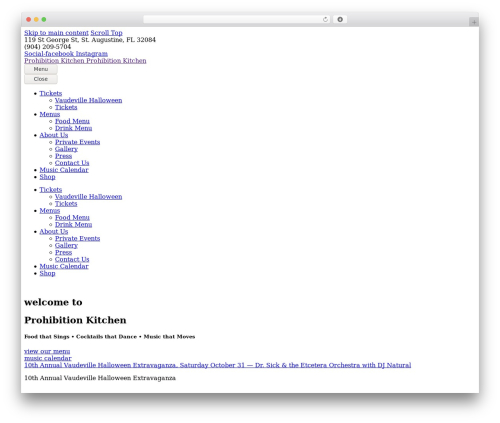This screenshot has width=500, height=423.
Task: Open Tickets in the second navigation list
Action: [51, 190]
